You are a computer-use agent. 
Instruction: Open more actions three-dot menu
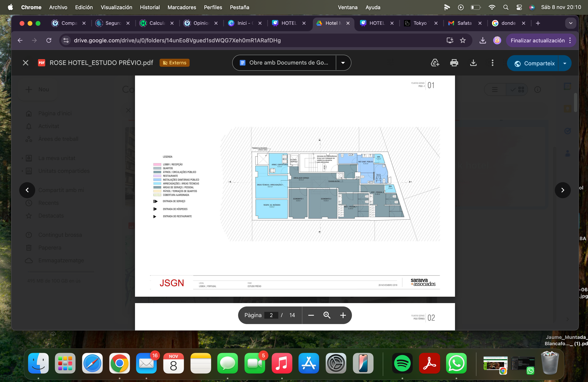pos(492,63)
